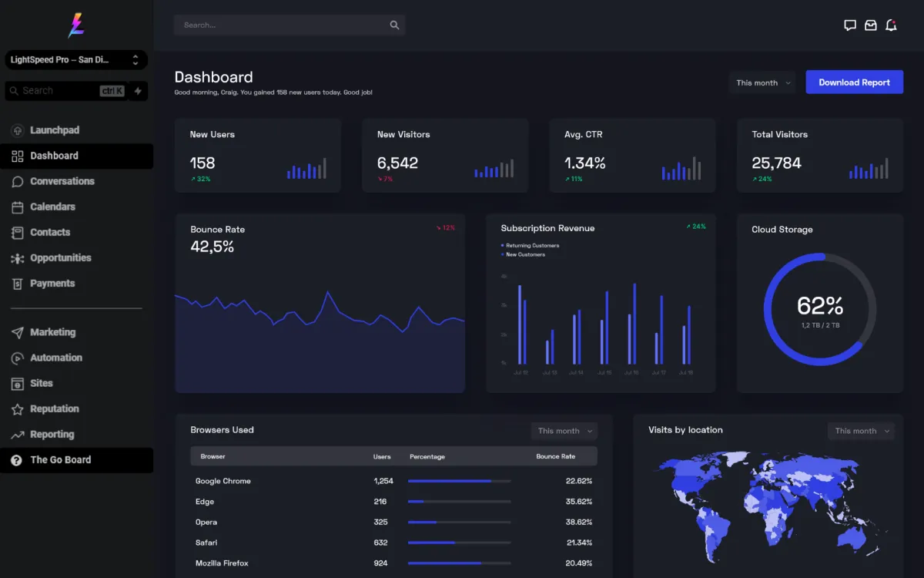Open the chat messages icon in header
The width and height of the screenshot is (924, 578).
(850, 25)
